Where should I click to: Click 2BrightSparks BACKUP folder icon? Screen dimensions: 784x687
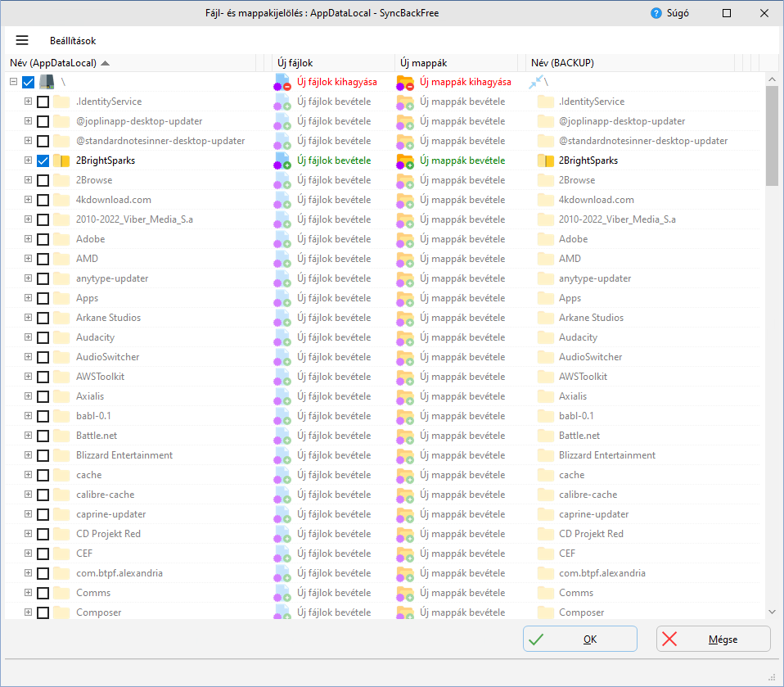pos(546,160)
